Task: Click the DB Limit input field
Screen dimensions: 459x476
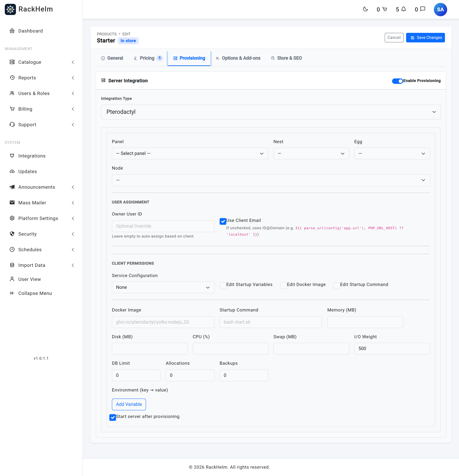Action: pos(136,375)
